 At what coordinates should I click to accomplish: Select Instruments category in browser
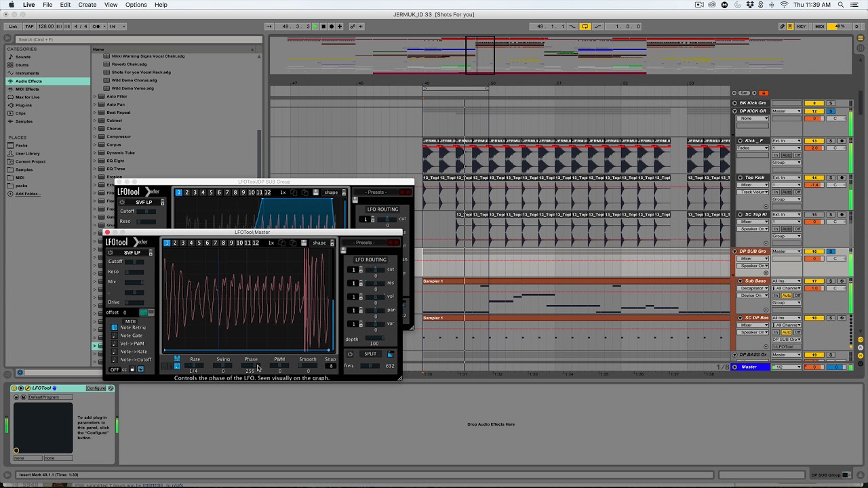[27, 73]
